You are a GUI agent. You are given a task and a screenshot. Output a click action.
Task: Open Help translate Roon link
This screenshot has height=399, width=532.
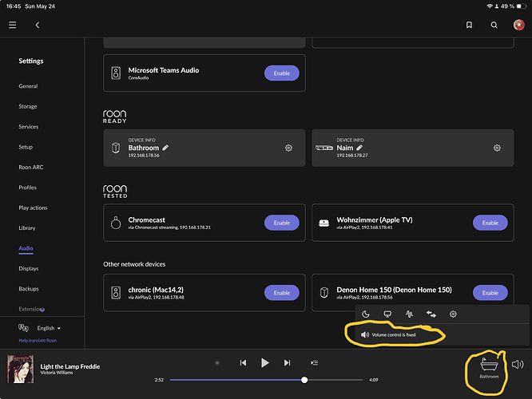[x=38, y=341]
